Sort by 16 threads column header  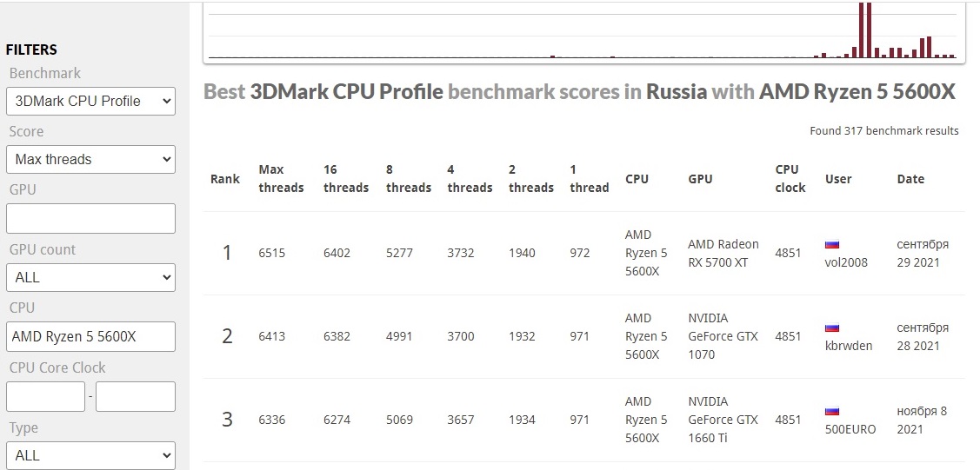pyautogui.click(x=345, y=178)
